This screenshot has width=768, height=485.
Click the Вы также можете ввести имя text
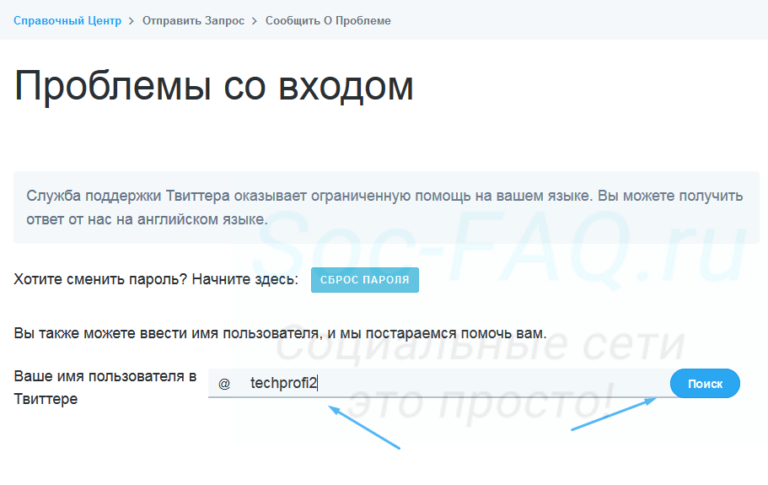(x=280, y=333)
